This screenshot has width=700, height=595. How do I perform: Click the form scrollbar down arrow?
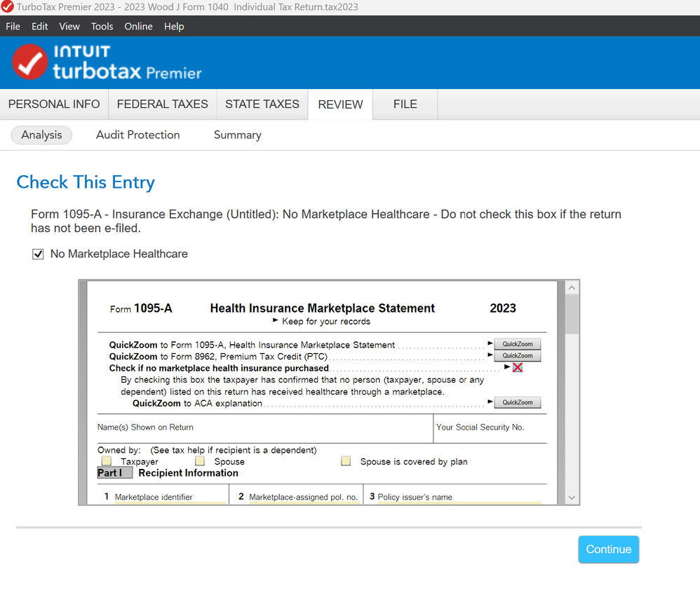[x=572, y=498]
